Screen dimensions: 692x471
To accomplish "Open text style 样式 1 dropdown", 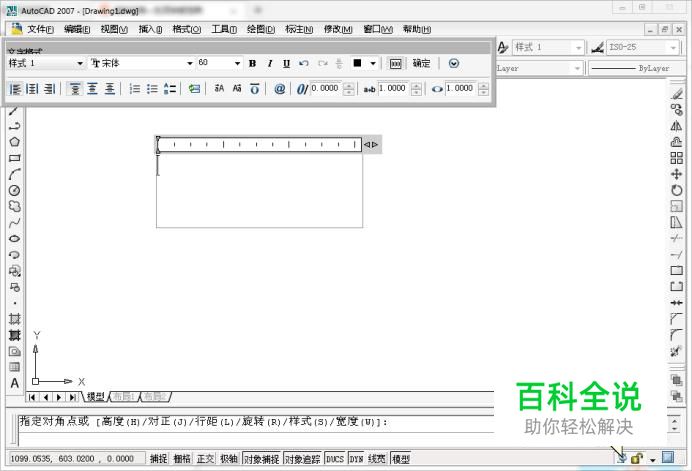I will [x=80, y=64].
